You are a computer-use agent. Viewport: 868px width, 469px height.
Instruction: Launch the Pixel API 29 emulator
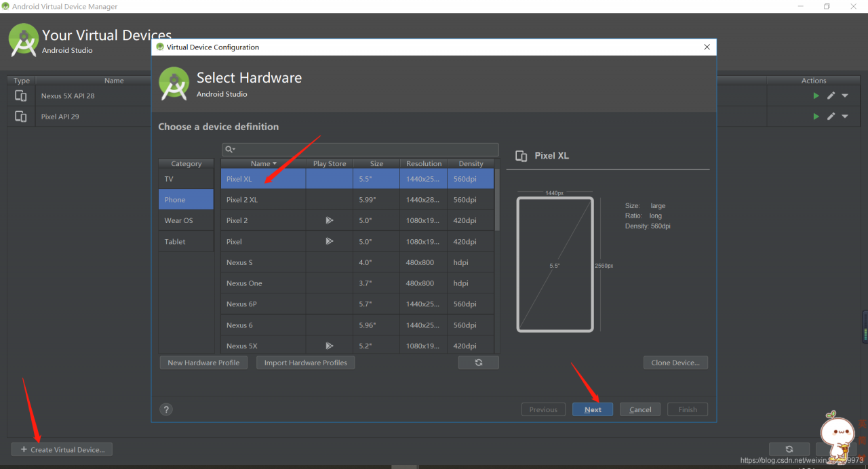[x=816, y=117]
